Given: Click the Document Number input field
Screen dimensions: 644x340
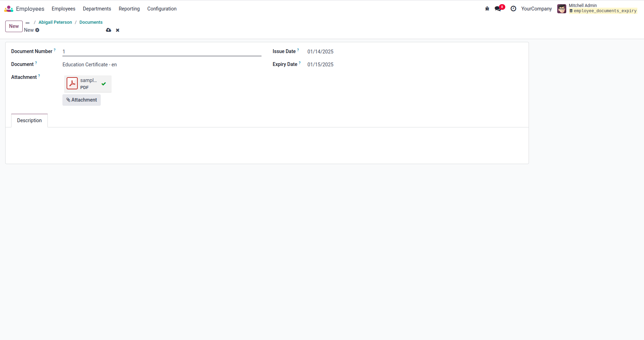Looking at the screenshot, I should point(162,52).
